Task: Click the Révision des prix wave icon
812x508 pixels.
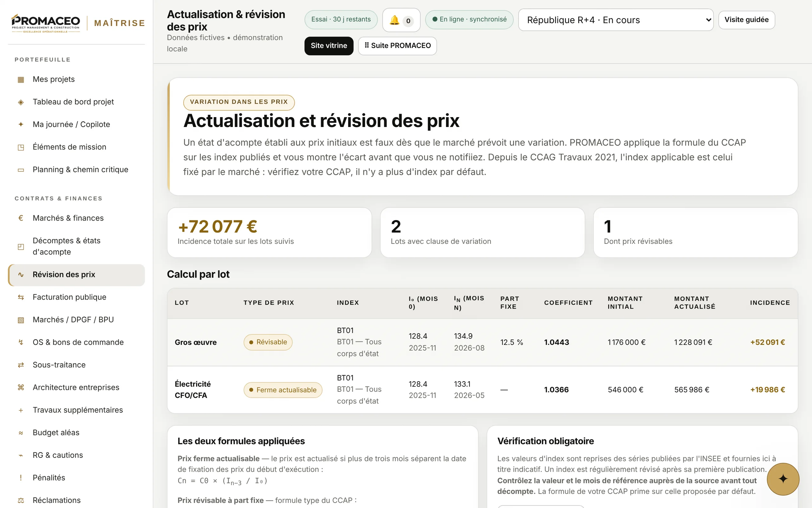Action: [x=21, y=275]
